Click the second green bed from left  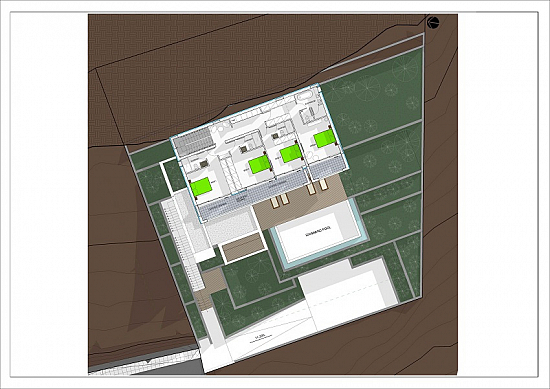pyautogui.click(x=259, y=165)
